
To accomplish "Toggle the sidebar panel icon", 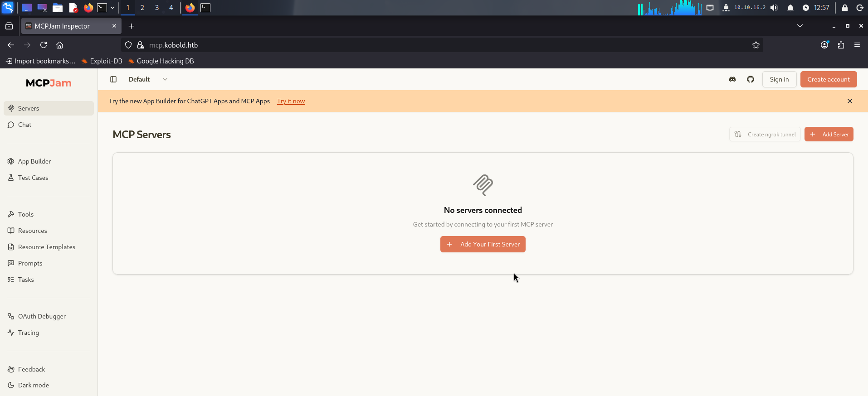I will [113, 79].
